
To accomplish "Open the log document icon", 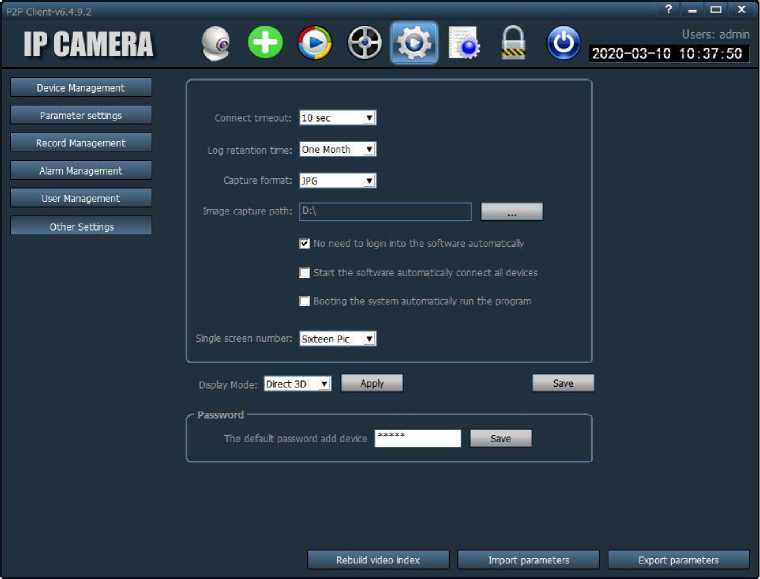I will tap(464, 43).
